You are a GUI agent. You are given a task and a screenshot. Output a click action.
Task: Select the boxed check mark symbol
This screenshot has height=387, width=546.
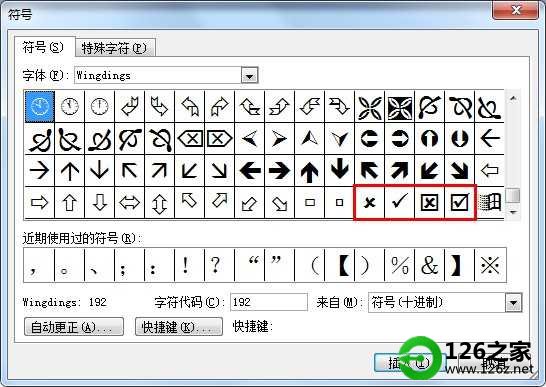(x=459, y=202)
